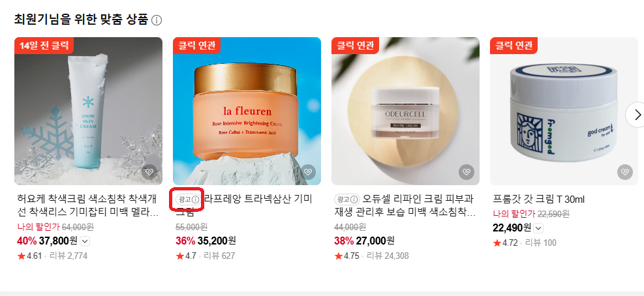Open 프롬갓 갓 크림 T 30ml title
Image resolution: width=644 pixels, height=296 pixels.
click(538, 200)
